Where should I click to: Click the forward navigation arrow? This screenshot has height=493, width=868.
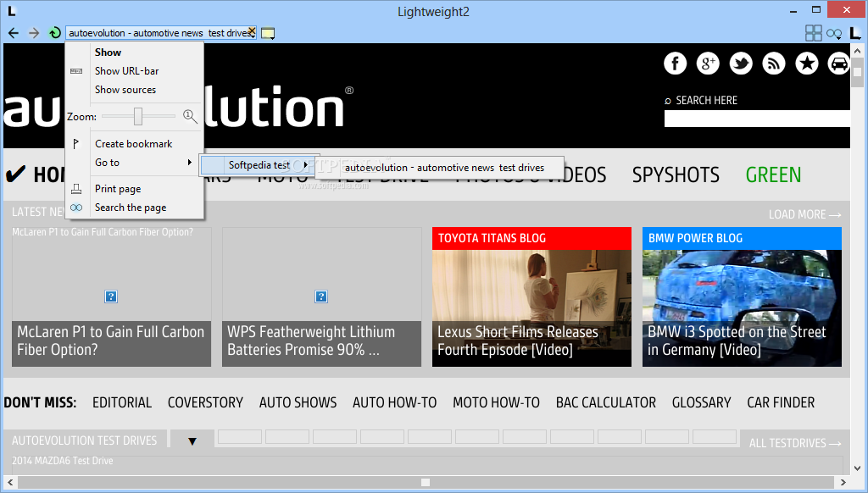(34, 33)
